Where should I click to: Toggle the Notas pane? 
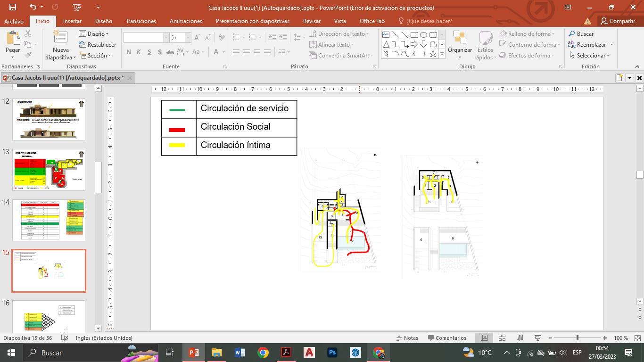tap(407, 338)
